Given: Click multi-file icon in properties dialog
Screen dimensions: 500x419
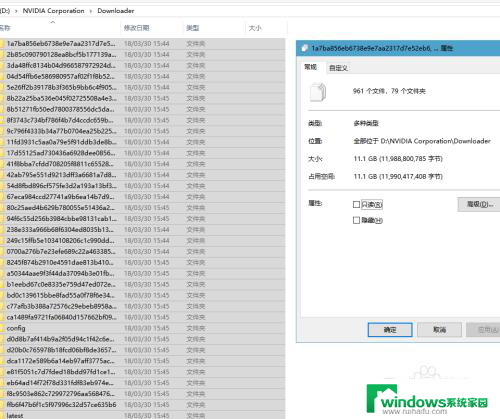Looking at the screenshot, I should (318, 92).
